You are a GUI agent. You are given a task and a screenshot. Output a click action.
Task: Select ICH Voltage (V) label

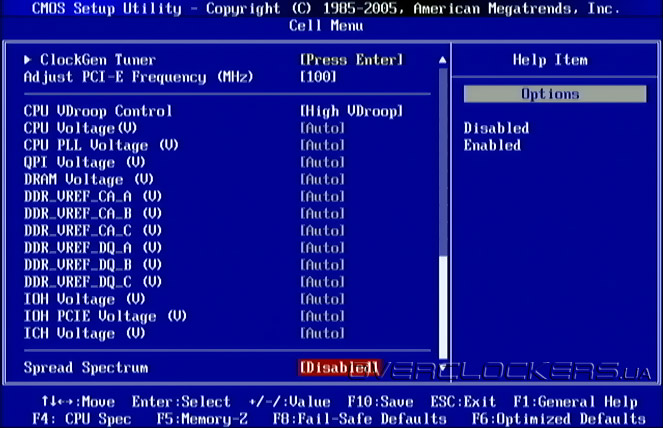(85, 333)
